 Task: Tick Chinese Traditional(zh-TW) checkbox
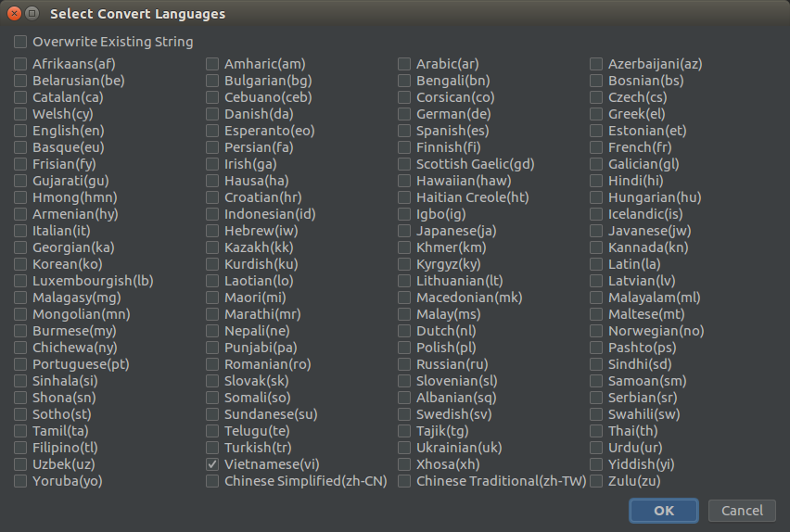click(404, 481)
